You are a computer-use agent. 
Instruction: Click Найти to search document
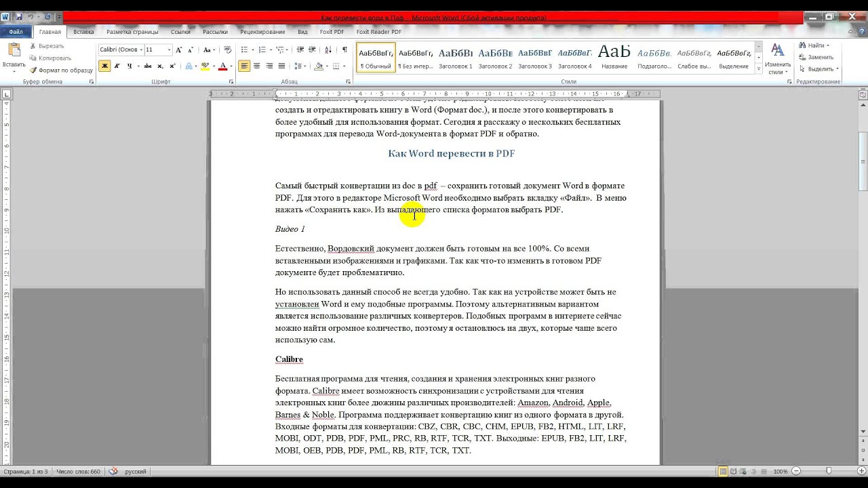tap(815, 45)
